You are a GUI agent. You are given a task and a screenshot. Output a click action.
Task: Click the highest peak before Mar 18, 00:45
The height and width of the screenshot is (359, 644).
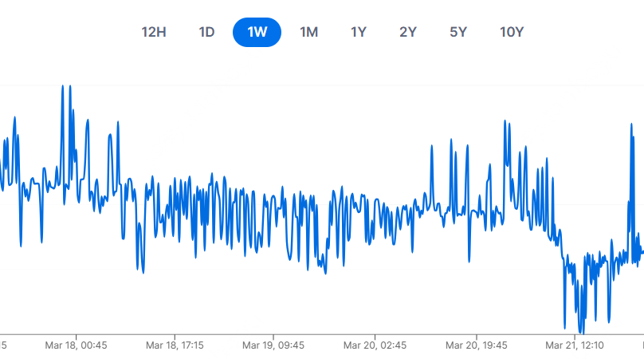click(63, 86)
